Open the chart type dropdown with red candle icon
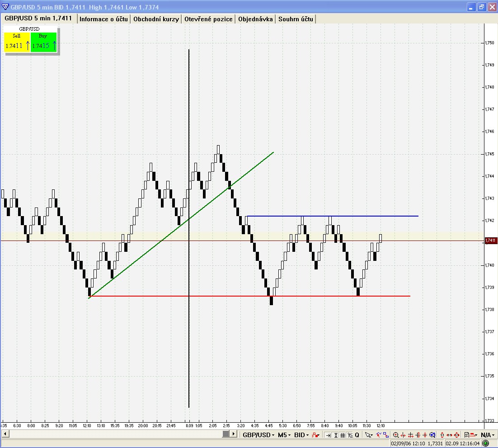498x448 pixels. click(315, 435)
